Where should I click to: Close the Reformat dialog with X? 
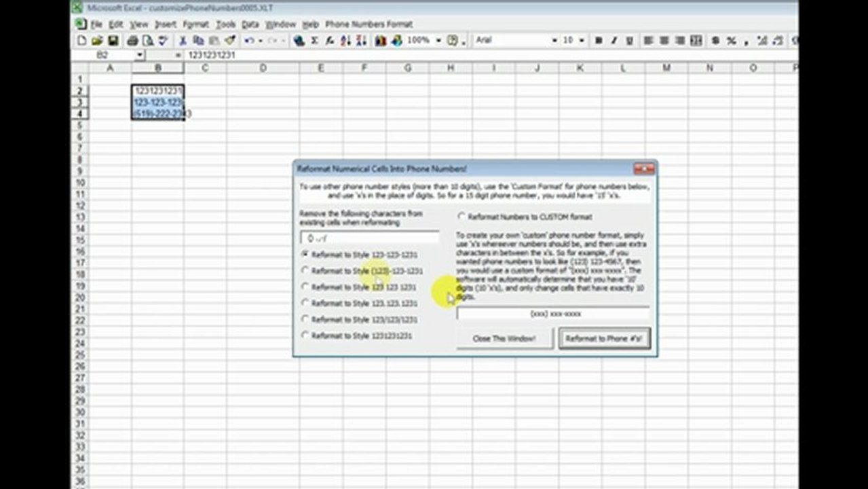(x=644, y=168)
